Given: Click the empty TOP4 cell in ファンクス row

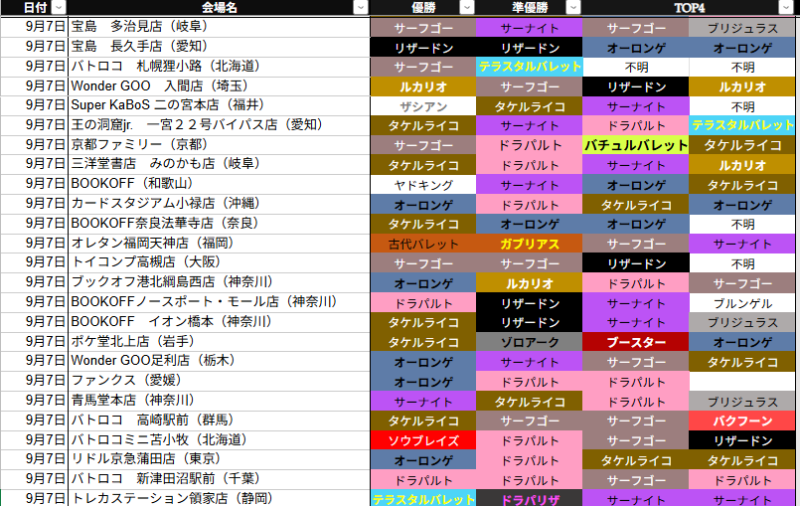Looking at the screenshot, I should pyautogui.click(x=742, y=382).
